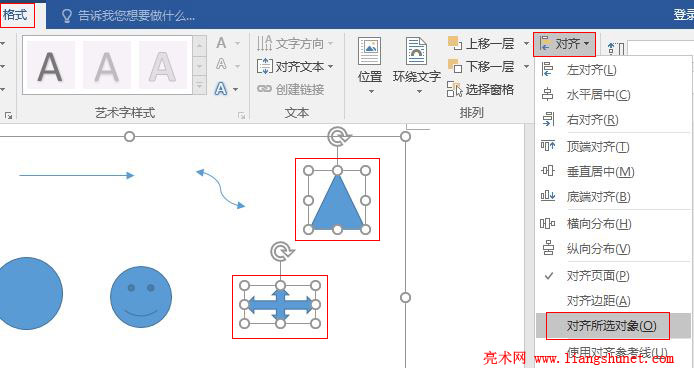Choose 水平居中(C) from the align menu
Image resolution: width=694 pixels, height=368 pixels.
pyautogui.click(x=612, y=95)
